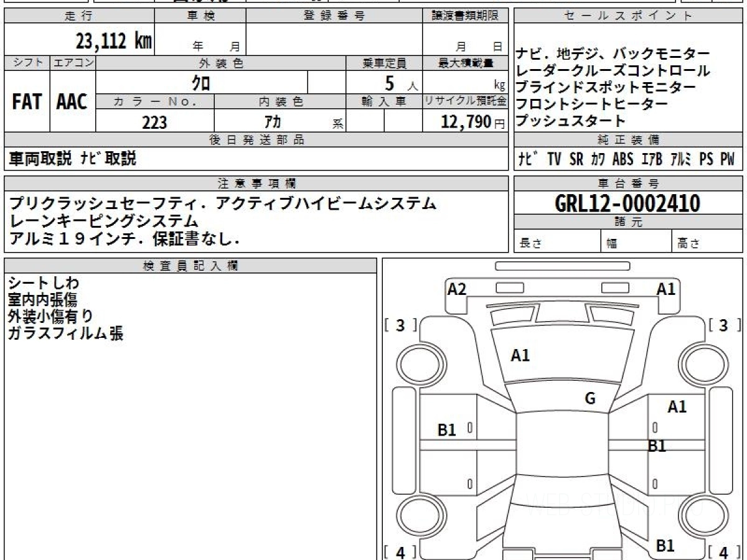Select the アルミ19インチ. 保証書なし line
Screen dimensions: 747x560
point(125,238)
